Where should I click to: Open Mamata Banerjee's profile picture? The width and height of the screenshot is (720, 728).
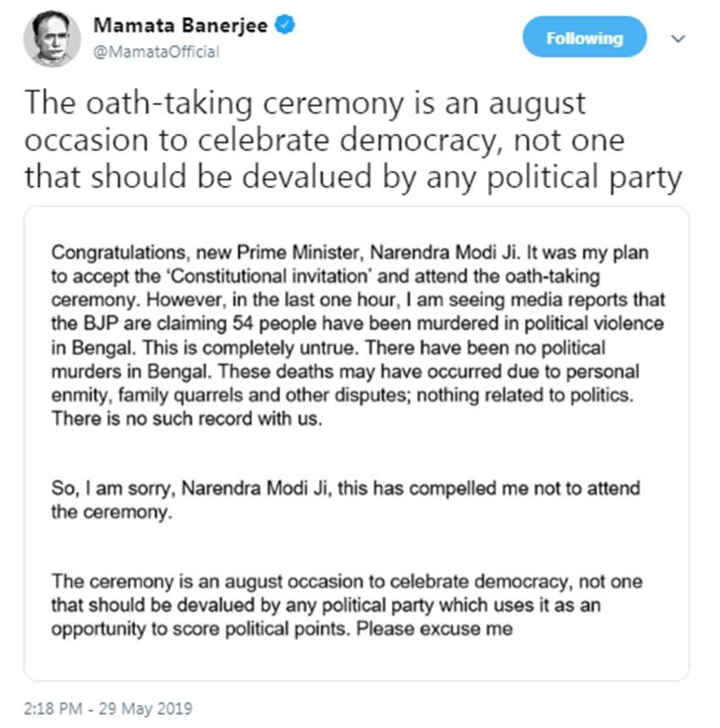pos(52,39)
